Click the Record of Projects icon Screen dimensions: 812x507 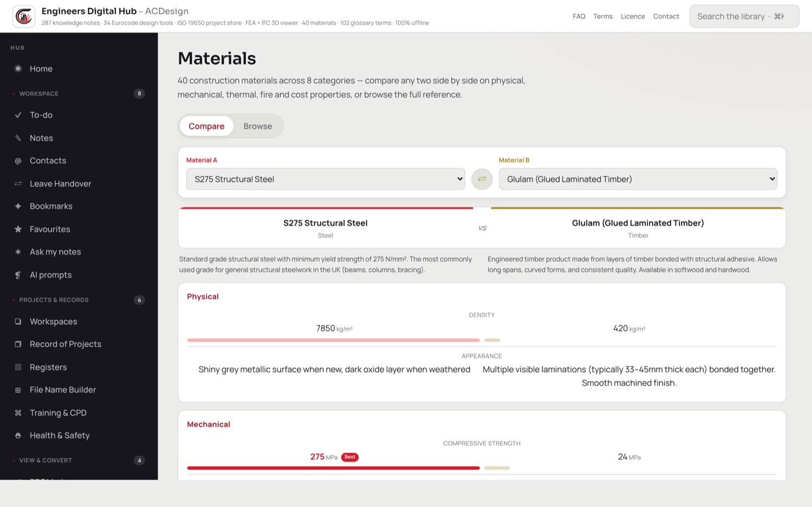pyautogui.click(x=18, y=344)
